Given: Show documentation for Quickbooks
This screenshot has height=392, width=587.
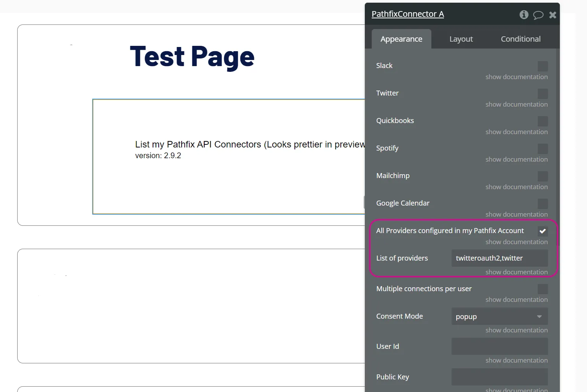Looking at the screenshot, I should 517,132.
